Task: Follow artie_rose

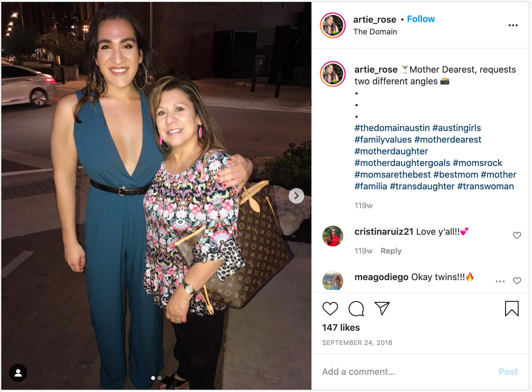Action: [421, 19]
